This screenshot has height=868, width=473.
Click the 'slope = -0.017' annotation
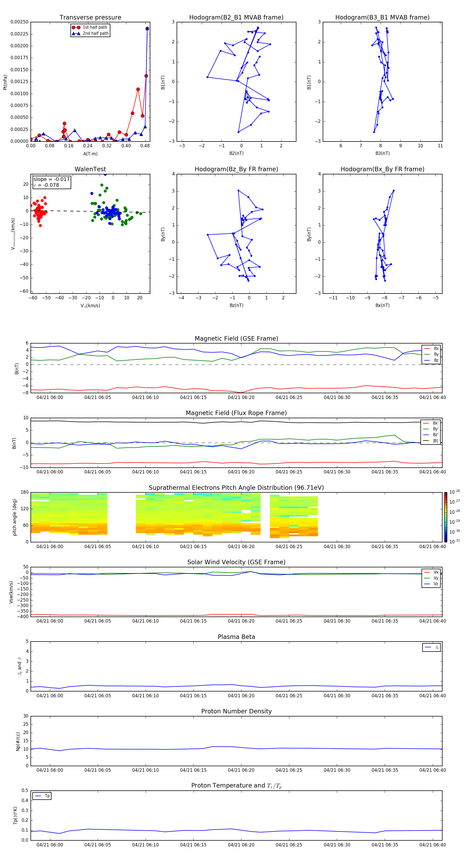(52, 179)
